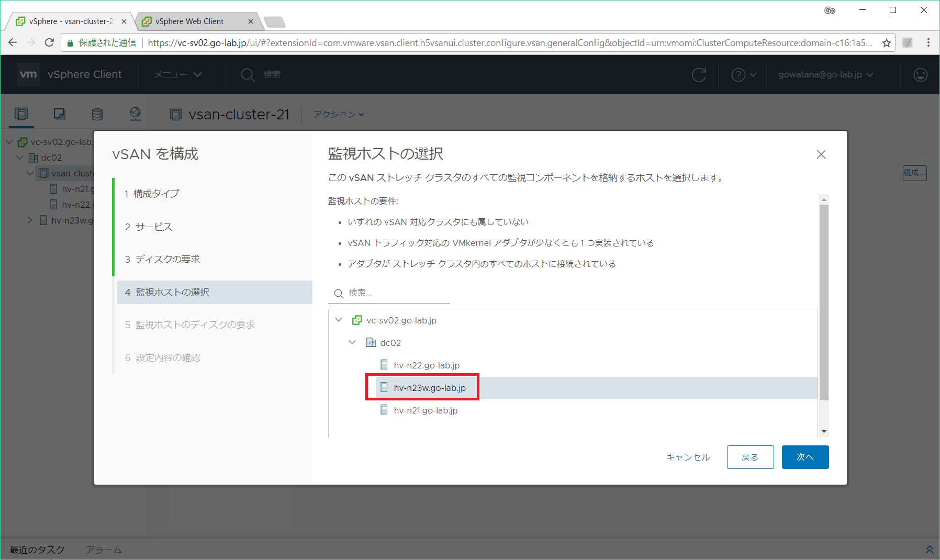Bookmark page with the star icon

point(886,43)
